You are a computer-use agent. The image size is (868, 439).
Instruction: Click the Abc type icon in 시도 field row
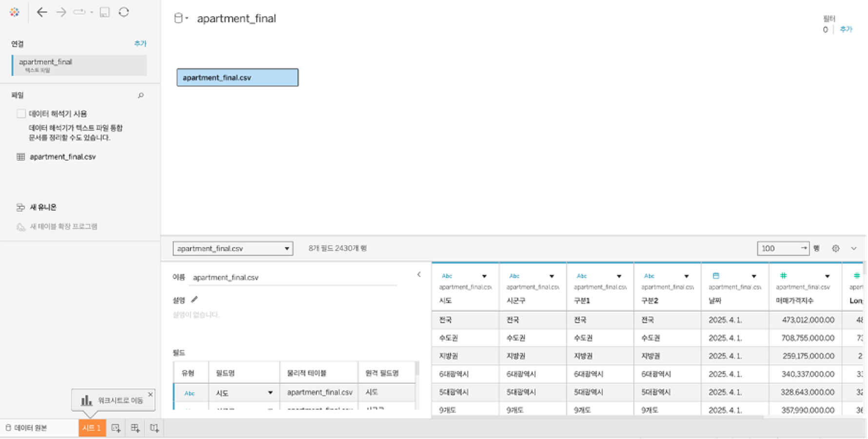click(190, 393)
